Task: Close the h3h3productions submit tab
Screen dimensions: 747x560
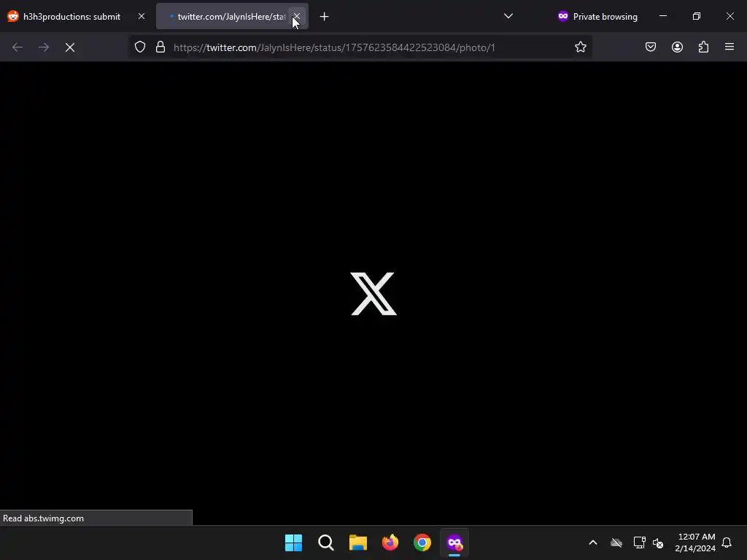Action: pos(142,16)
